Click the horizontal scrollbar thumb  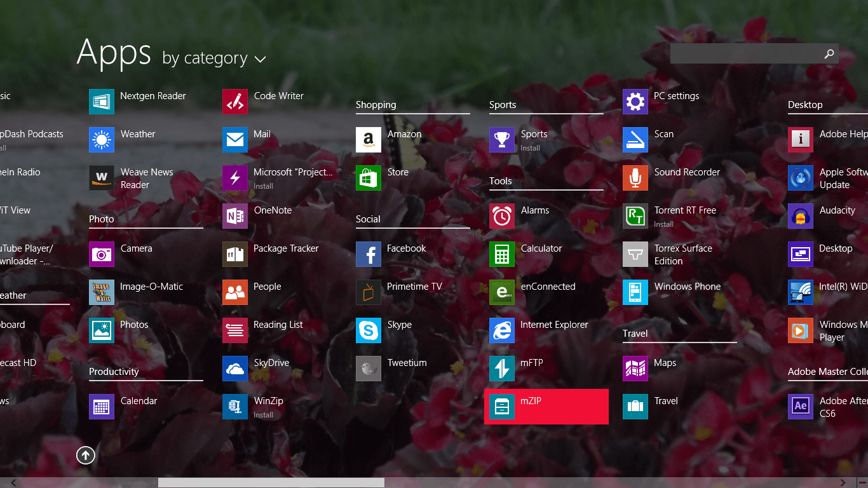271,483
